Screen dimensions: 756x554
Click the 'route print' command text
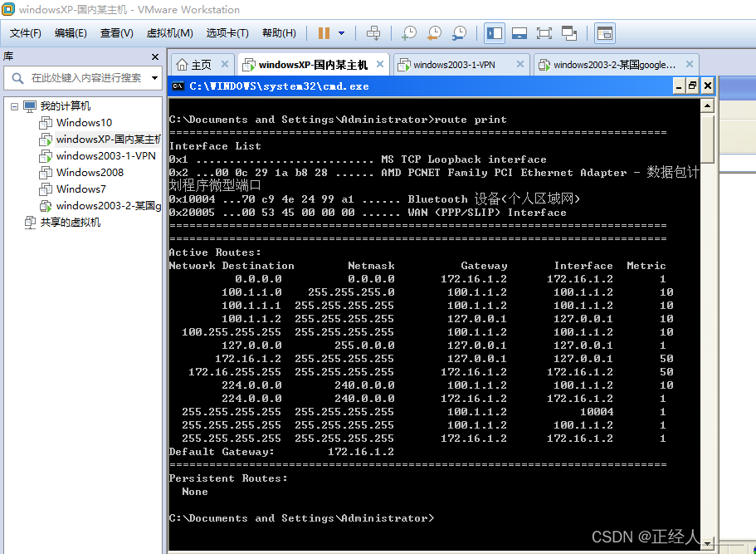tap(471, 120)
